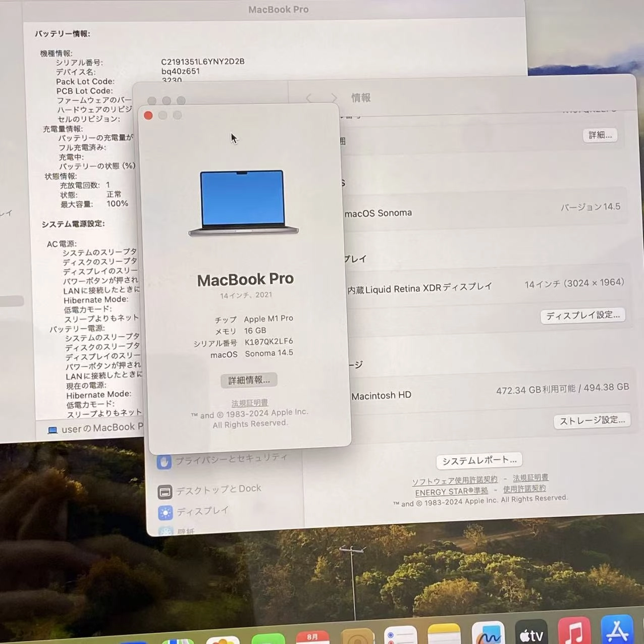Viewport: 644px width, 644px height.
Task: Open ディスプレイ設定... button
Action: click(583, 315)
